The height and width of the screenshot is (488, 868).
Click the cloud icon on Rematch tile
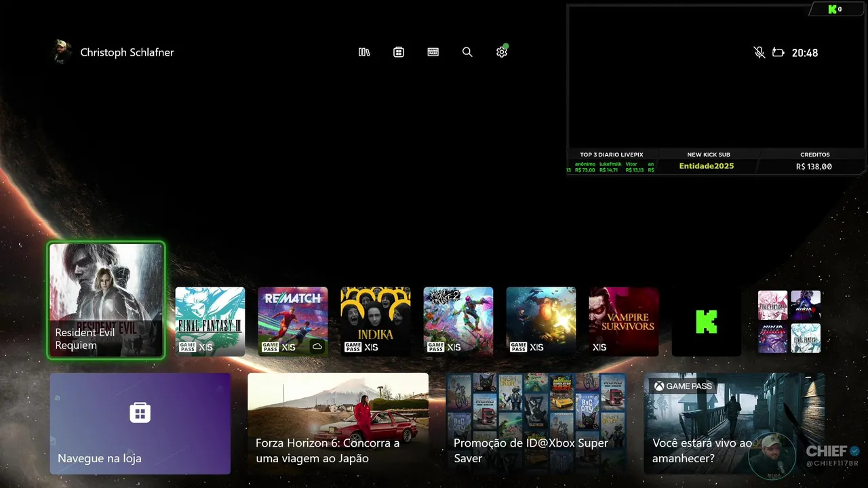click(317, 347)
